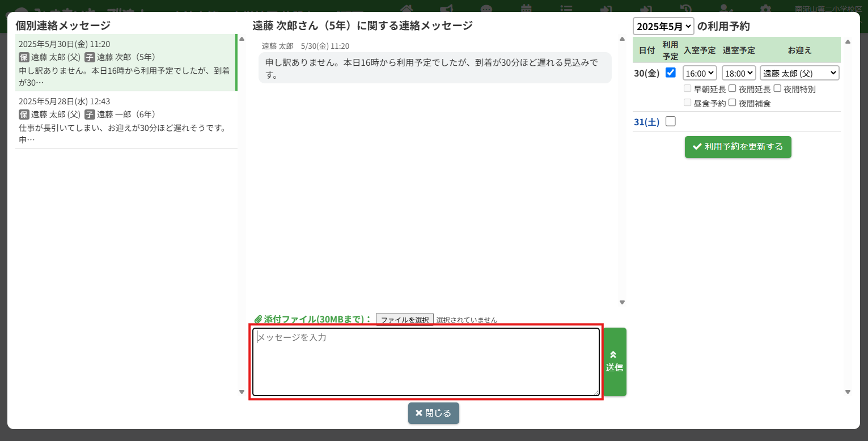Screen dimensions: 868x441
Task: Select the 5月28日 message about 遠藤 一郎
Action: click(x=126, y=120)
